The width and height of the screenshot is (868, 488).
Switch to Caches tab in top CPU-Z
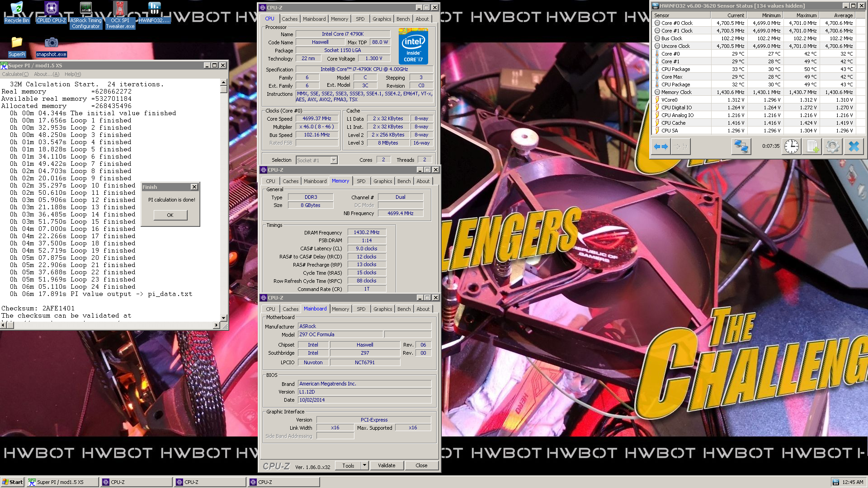(x=289, y=19)
